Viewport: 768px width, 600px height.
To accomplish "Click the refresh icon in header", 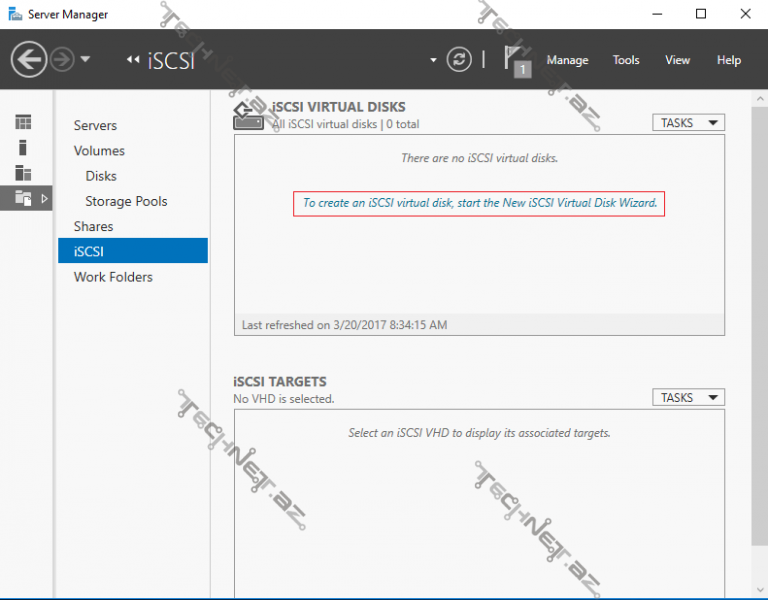I will tap(459, 60).
